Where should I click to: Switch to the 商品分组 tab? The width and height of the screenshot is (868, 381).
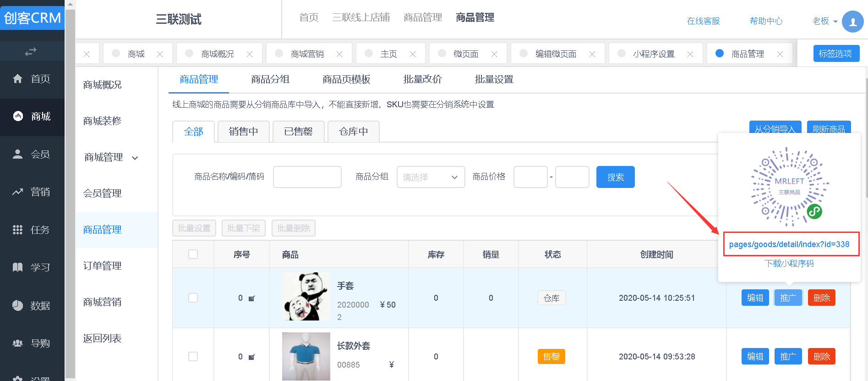(x=270, y=79)
